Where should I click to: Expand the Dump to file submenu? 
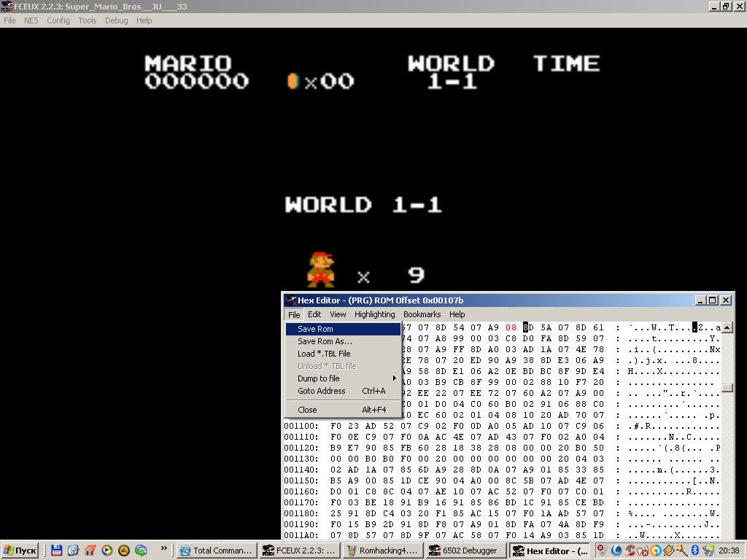coord(343,378)
